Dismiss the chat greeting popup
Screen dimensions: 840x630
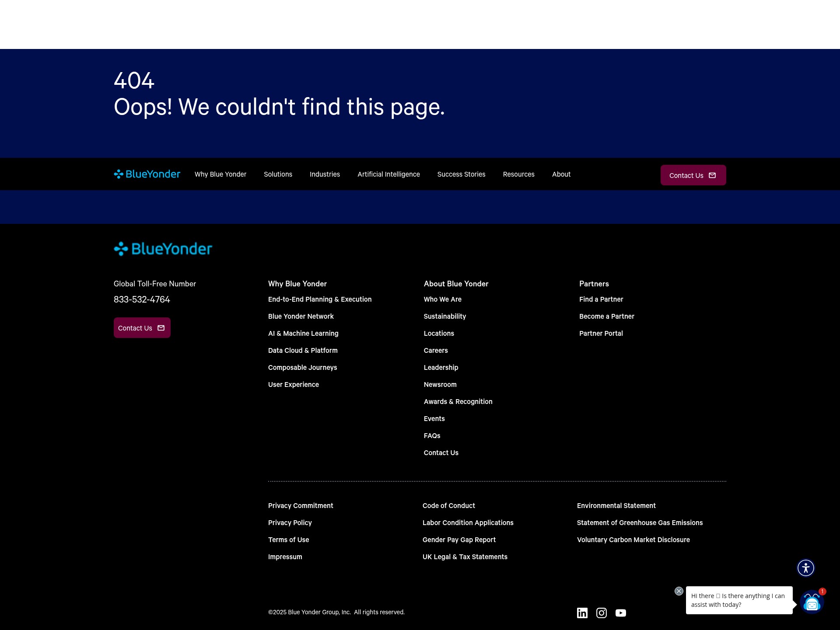(679, 591)
